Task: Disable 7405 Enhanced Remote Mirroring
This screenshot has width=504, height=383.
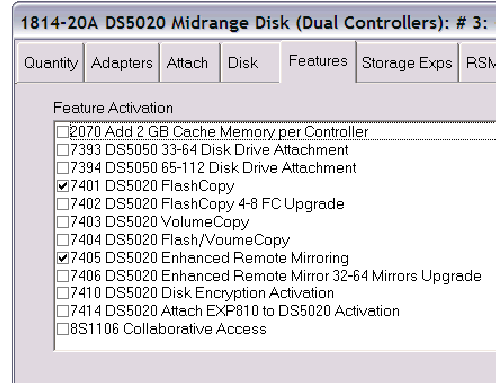Action: coord(63,258)
